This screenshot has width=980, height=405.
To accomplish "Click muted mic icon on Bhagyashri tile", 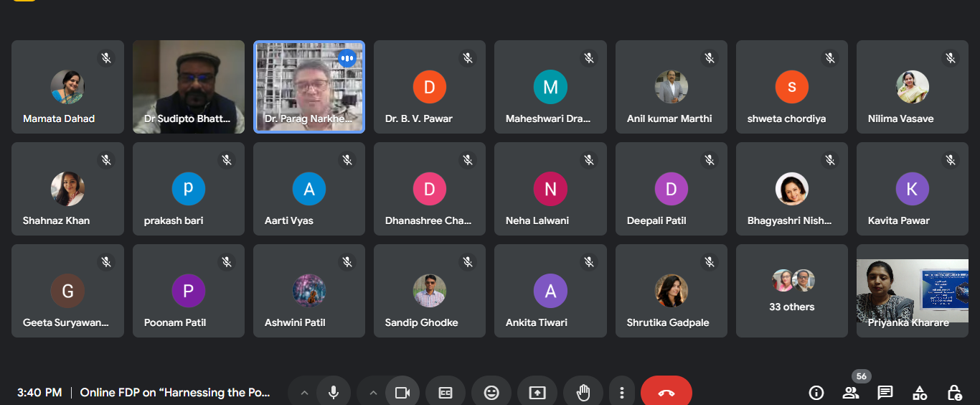I will click(x=830, y=160).
